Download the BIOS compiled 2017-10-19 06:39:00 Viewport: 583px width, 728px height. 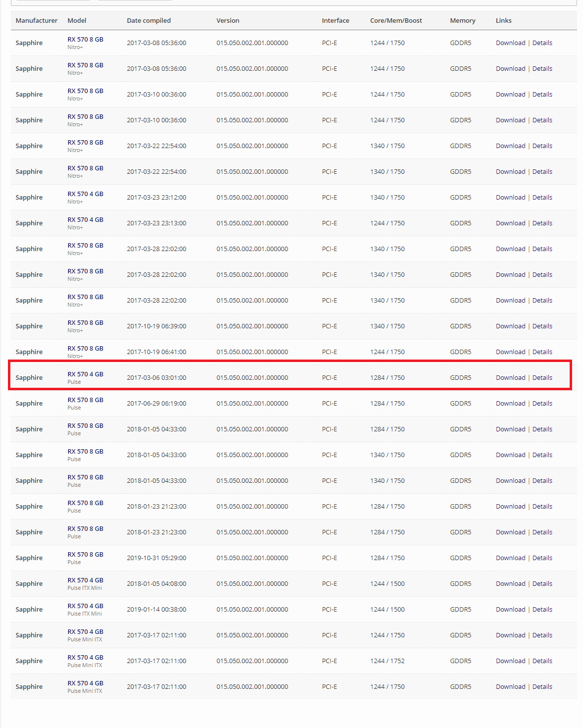pos(510,326)
